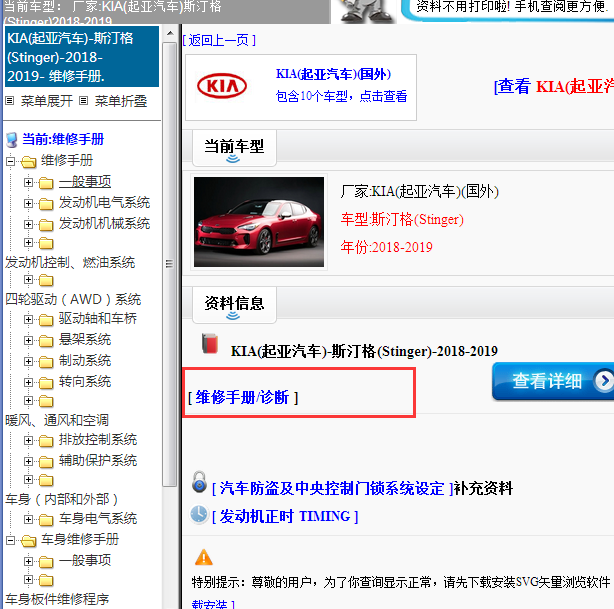Expand the 发动机机械系统 node
The image size is (614, 609).
tap(28, 224)
